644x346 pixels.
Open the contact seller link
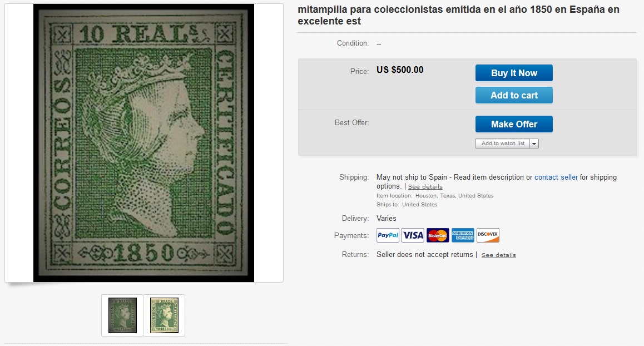556,177
